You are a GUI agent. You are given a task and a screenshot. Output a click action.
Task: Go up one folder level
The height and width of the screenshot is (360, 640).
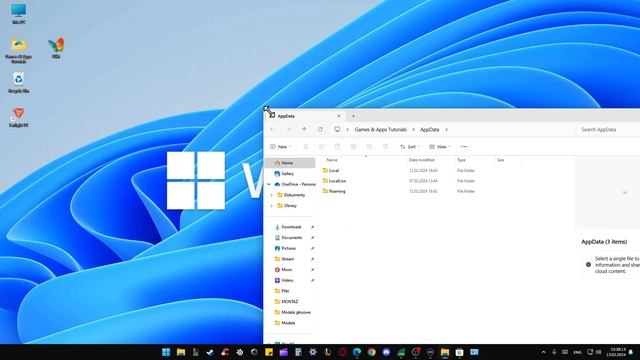304,129
